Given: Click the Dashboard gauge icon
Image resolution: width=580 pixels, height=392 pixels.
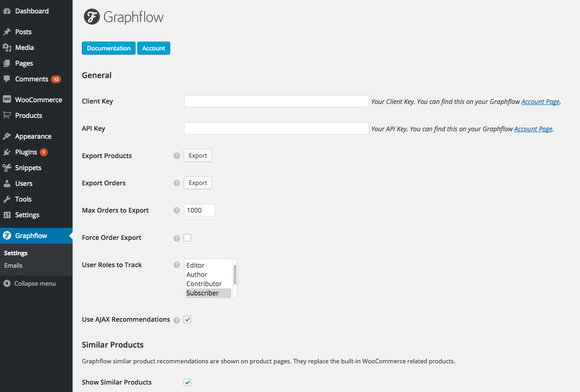Looking at the screenshot, I should coord(7,11).
